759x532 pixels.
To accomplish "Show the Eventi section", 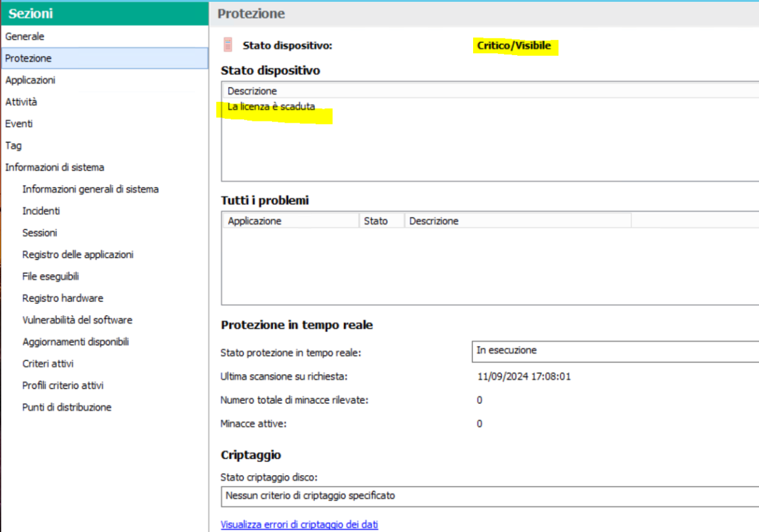I will (19, 124).
